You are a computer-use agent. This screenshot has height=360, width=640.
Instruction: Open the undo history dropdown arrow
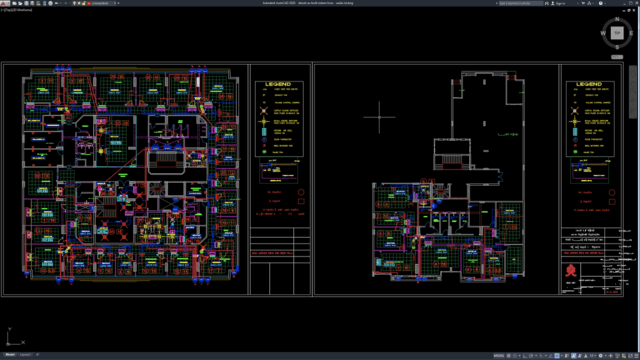(x=60, y=3)
